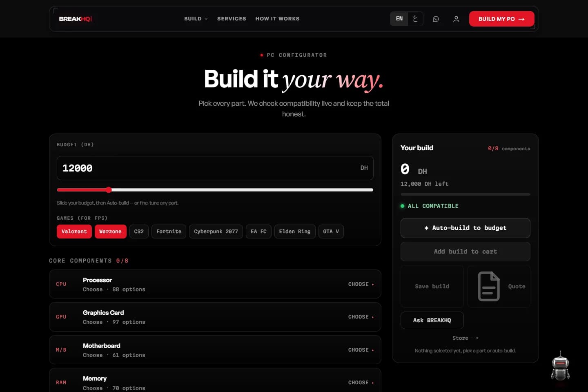Click the BUILD MY PC button
Screen dimensions: 588x392
(x=501, y=19)
